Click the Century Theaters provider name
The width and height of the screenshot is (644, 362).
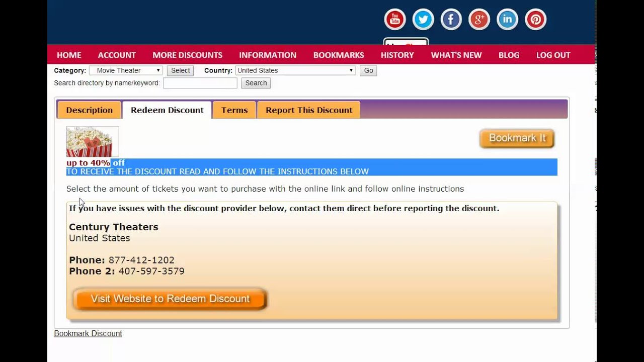[114, 227]
